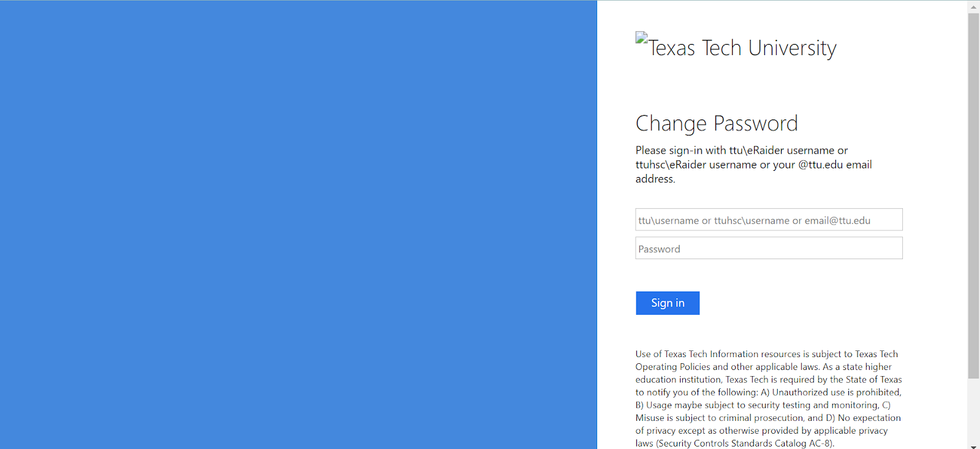Viewport: 980px width, 449px height.
Task: Click the scrollbar down arrow
Action: (x=973, y=445)
